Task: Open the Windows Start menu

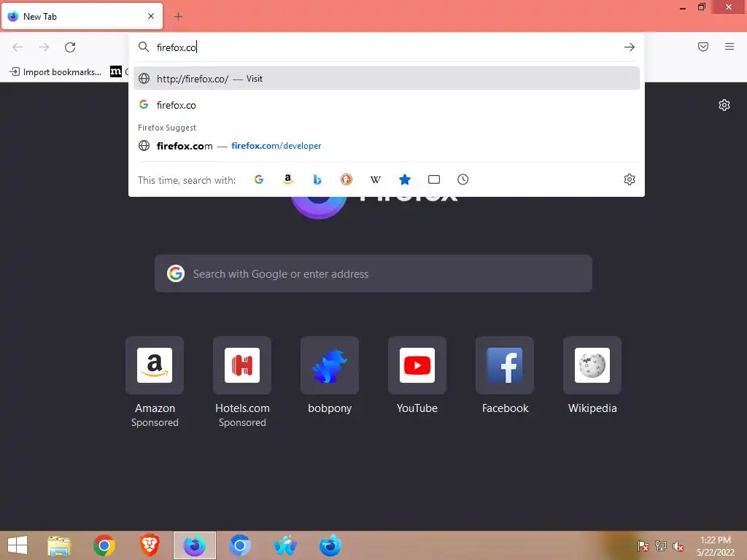Action: click(x=18, y=545)
